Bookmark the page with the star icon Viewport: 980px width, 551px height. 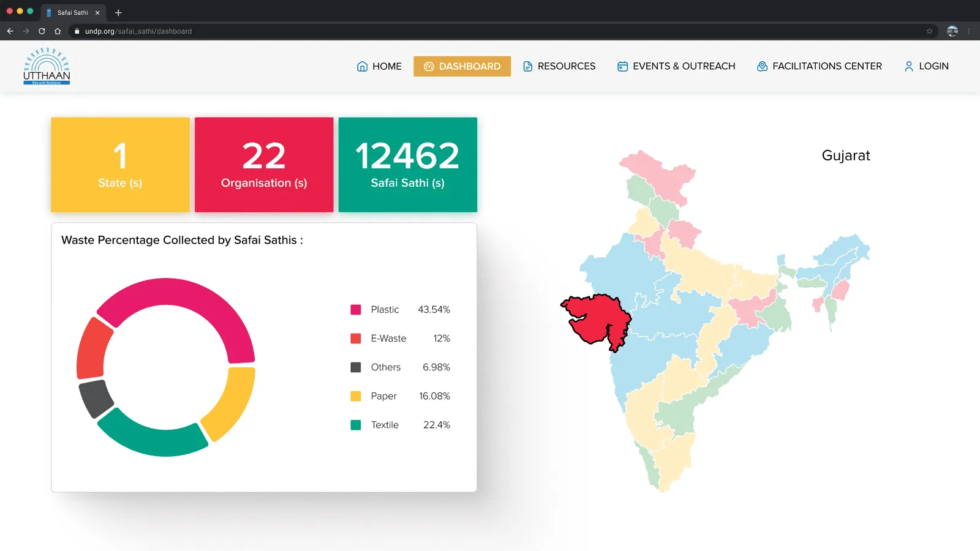[929, 31]
